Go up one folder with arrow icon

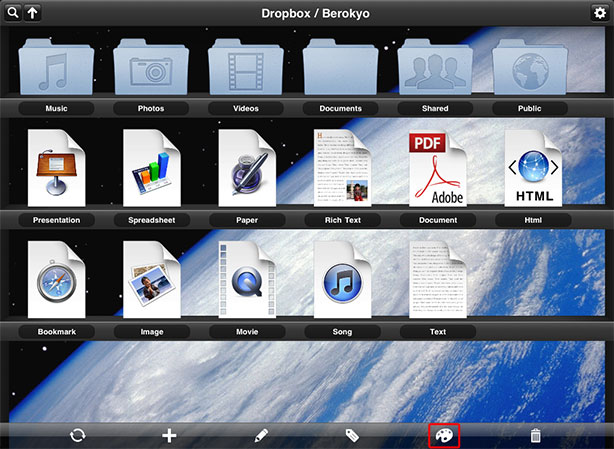click(x=33, y=13)
